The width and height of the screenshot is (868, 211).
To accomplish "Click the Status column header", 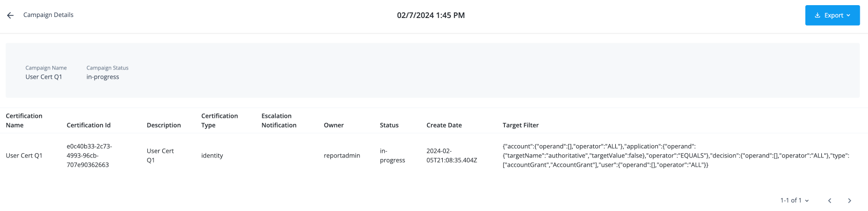I will [389, 125].
